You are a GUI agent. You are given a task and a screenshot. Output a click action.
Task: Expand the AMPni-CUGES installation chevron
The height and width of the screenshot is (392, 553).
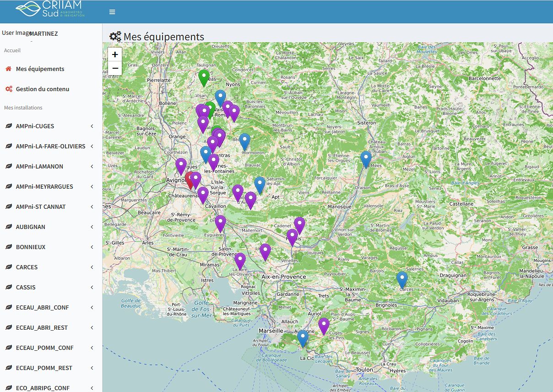[x=92, y=126]
